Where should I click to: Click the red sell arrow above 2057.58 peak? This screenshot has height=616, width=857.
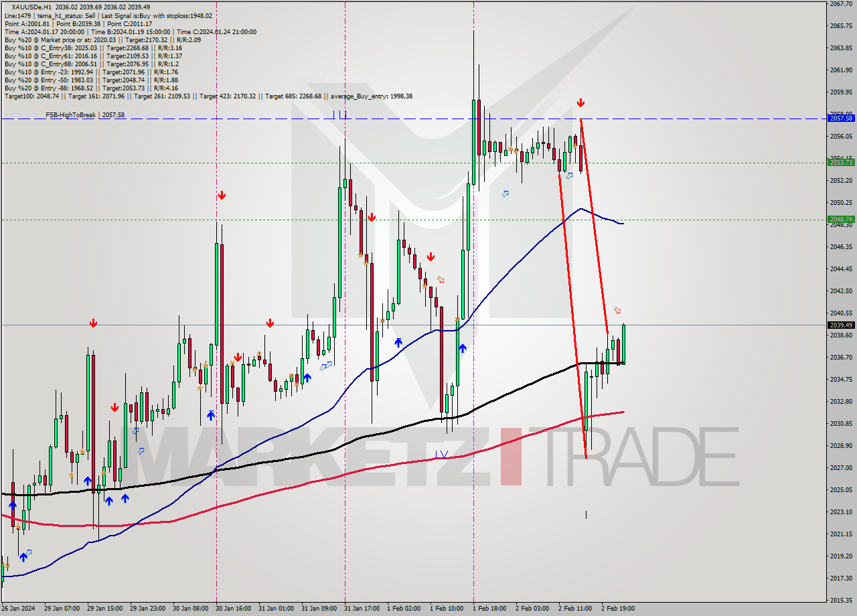click(580, 102)
